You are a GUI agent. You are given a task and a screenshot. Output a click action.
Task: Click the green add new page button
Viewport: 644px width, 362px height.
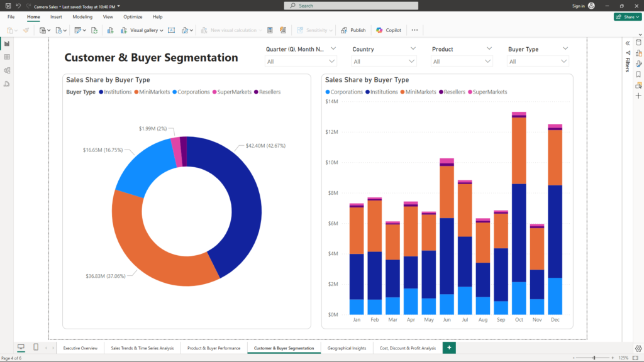(449, 348)
